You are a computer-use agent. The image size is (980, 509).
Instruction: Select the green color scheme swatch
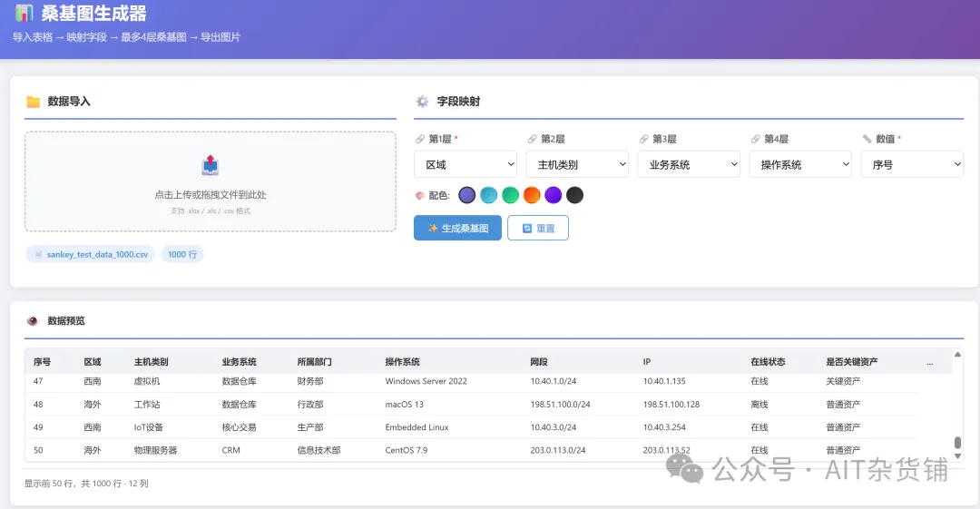click(510, 195)
